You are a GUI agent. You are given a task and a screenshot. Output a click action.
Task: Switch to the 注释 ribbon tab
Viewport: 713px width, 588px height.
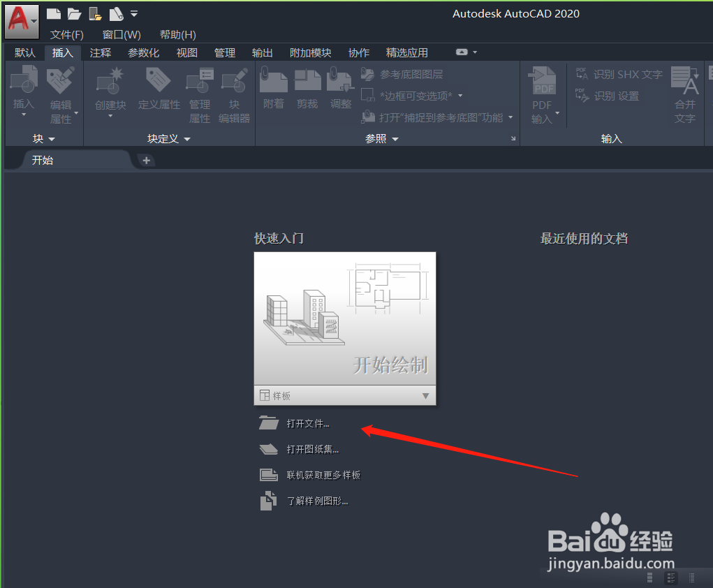[x=100, y=53]
